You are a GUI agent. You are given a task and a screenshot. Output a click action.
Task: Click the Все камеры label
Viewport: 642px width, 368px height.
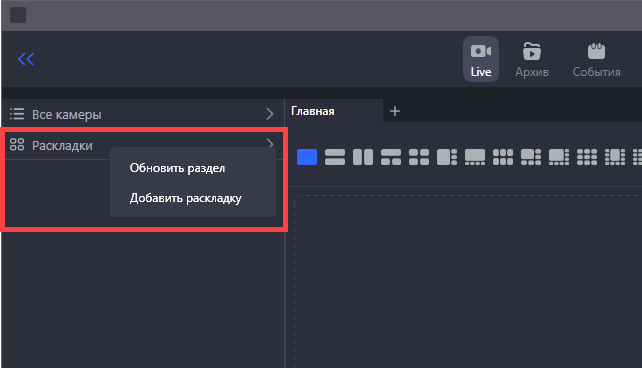click(67, 115)
